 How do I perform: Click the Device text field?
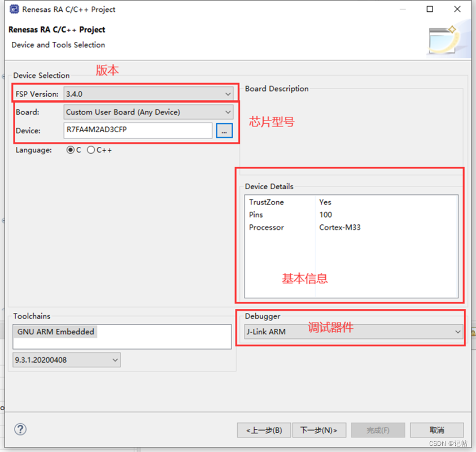point(138,131)
